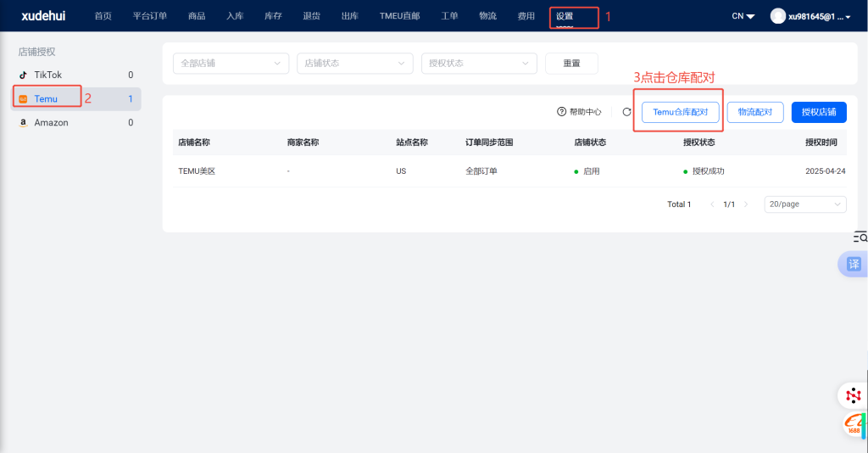The image size is (868, 453).
Task: Open the 设置 settings menu
Action: click(x=565, y=16)
